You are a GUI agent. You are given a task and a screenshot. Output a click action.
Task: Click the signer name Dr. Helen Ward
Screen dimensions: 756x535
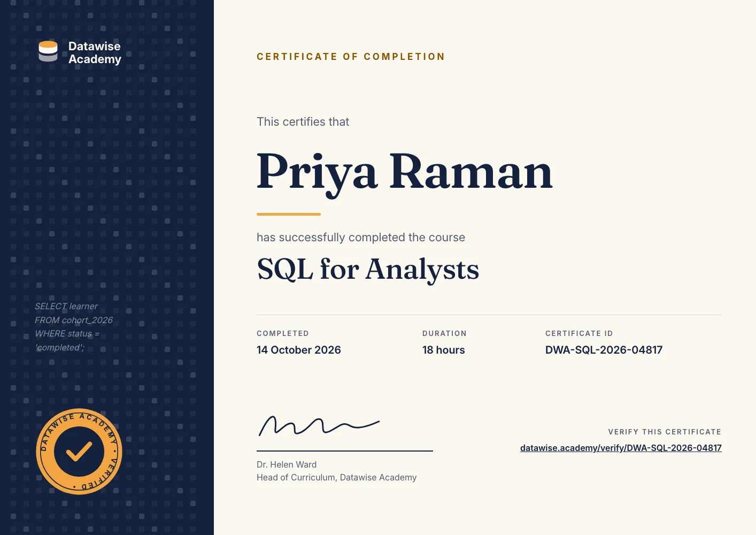click(x=287, y=464)
